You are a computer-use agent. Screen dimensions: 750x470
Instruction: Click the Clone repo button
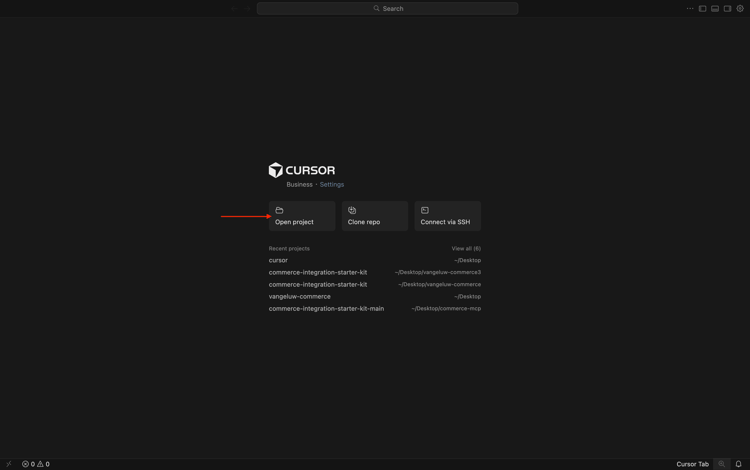375,216
